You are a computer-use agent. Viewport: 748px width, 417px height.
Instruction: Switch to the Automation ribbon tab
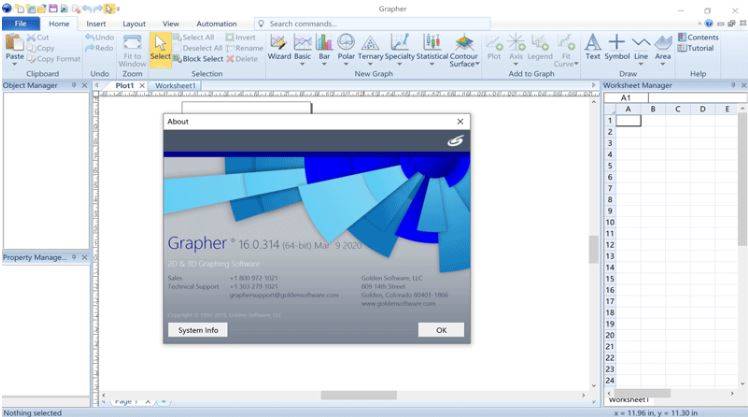(217, 23)
